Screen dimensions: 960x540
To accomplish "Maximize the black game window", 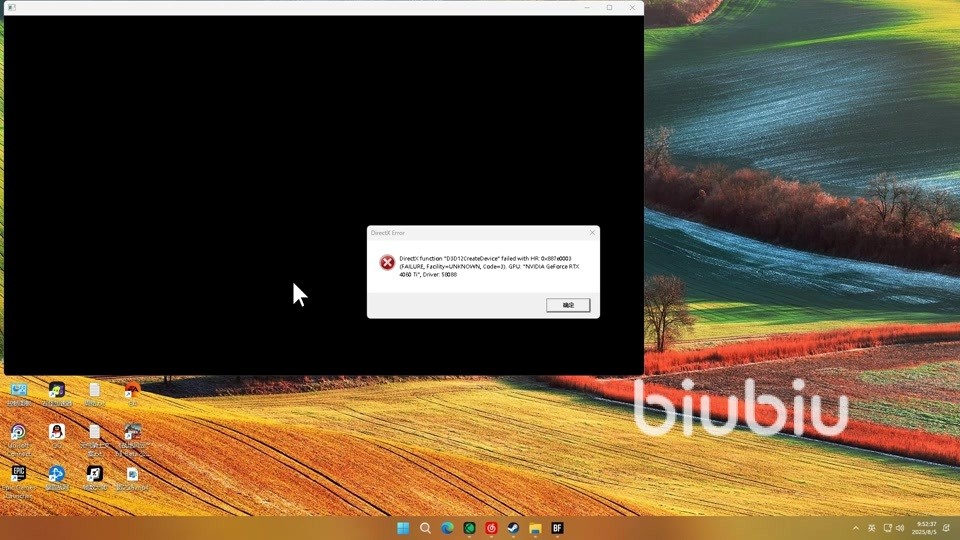I will [609, 7].
